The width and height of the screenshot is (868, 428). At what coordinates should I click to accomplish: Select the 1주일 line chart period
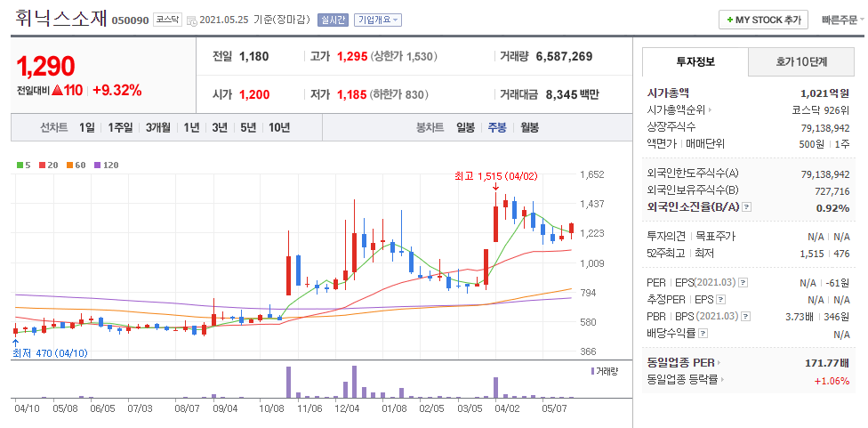tap(120, 128)
